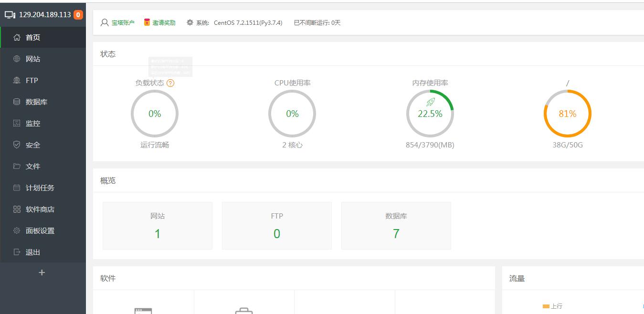Click the plus button under sidebar
Screen dimensions: 644x314
[42, 272]
